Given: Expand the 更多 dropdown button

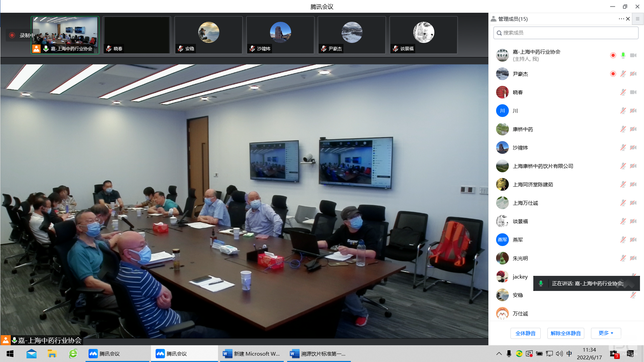Looking at the screenshot, I should click(606, 333).
